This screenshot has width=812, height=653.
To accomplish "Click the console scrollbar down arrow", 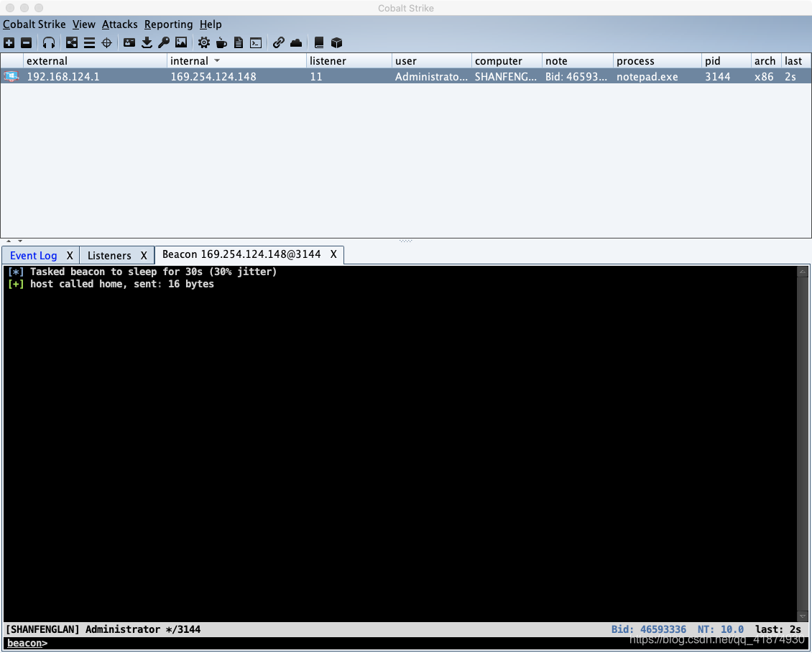I will (803, 616).
